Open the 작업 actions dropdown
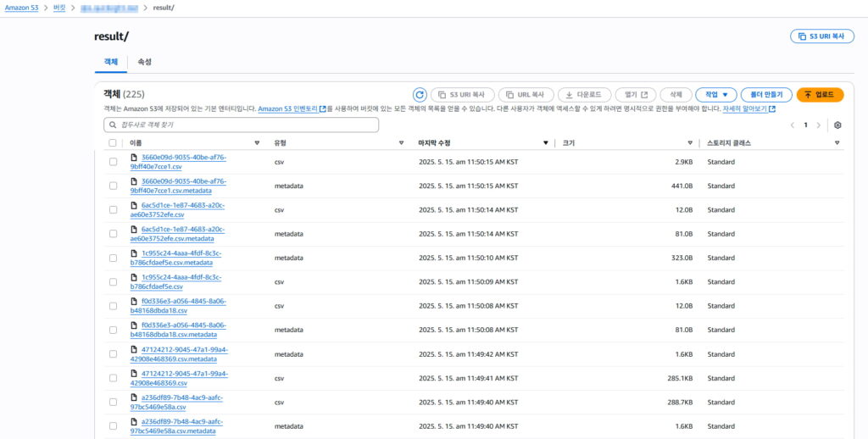 point(715,95)
